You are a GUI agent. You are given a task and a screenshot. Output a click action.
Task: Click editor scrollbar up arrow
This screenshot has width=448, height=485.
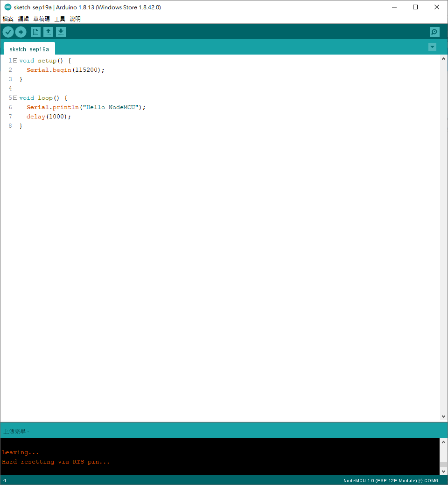(x=443, y=59)
